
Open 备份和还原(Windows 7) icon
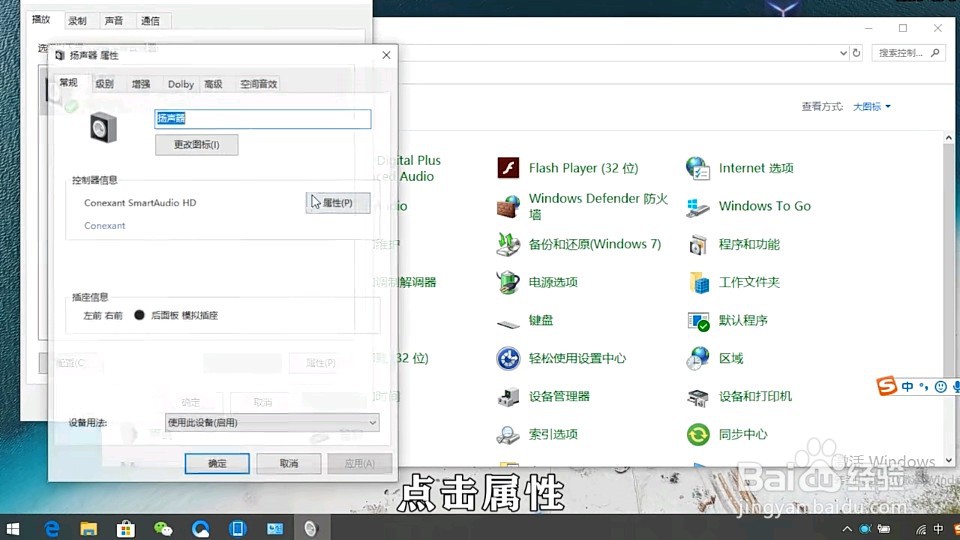[x=508, y=244]
